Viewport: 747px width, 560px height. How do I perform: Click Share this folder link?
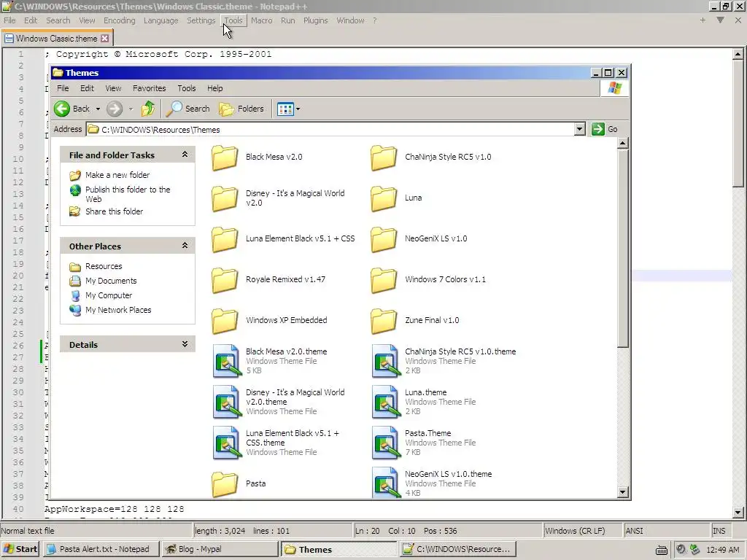114,211
